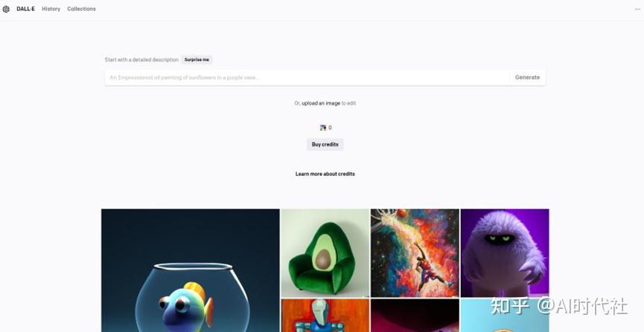Open the light blue thumbnail at bottom right

505,316
